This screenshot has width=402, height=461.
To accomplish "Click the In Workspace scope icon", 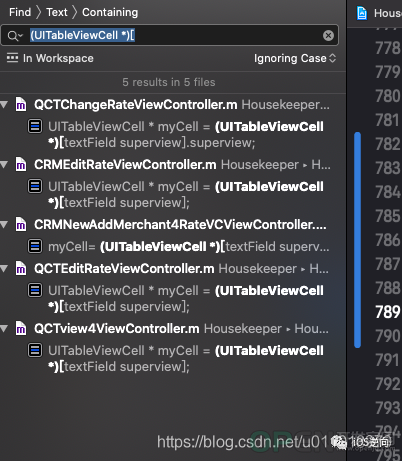I will click(12, 58).
